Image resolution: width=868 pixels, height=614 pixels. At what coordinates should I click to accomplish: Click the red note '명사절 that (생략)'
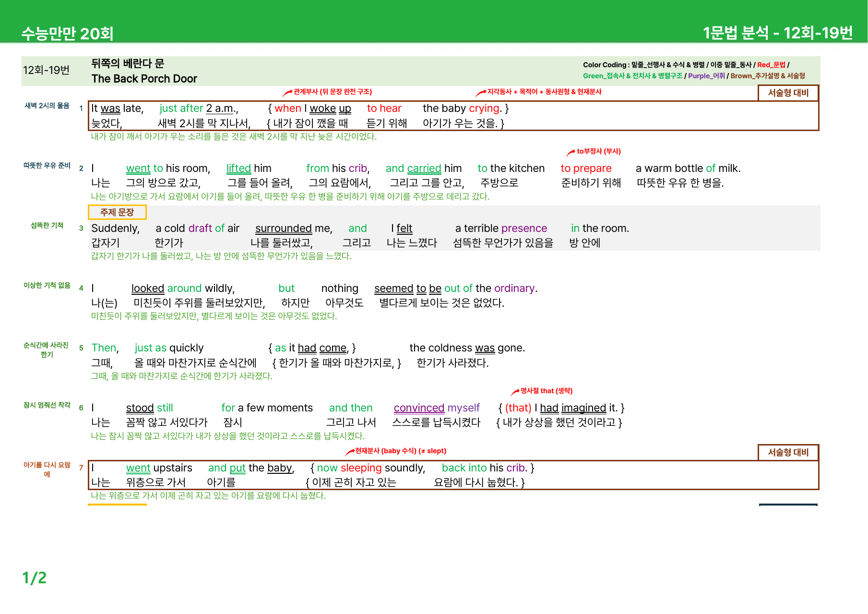point(547,391)
